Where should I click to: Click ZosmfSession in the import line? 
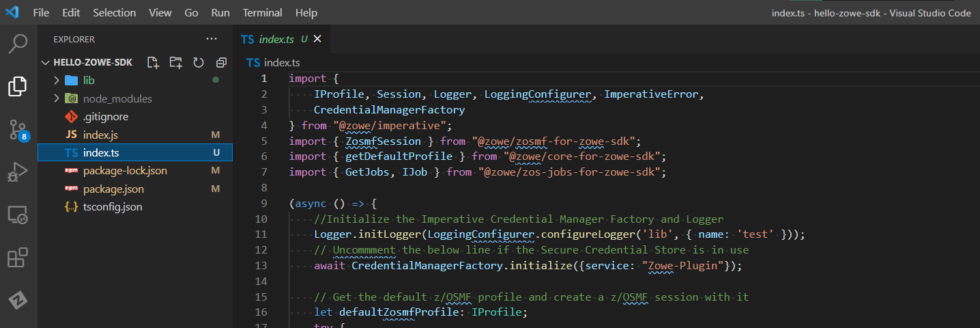tap(384, 141)
